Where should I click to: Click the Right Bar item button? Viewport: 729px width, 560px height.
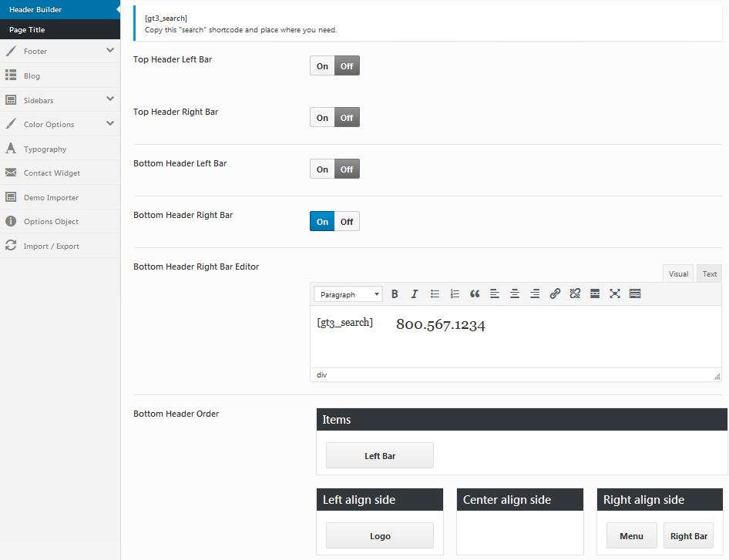688,536
